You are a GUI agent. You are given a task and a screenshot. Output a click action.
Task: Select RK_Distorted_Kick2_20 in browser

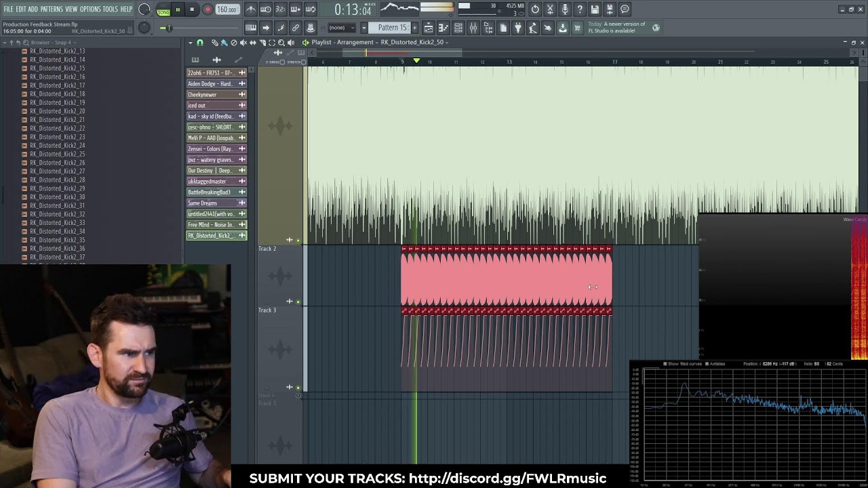pos(57,111)
